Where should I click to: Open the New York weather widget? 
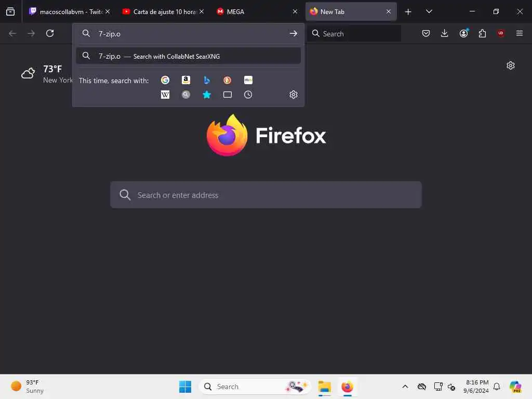click(46, 74)
